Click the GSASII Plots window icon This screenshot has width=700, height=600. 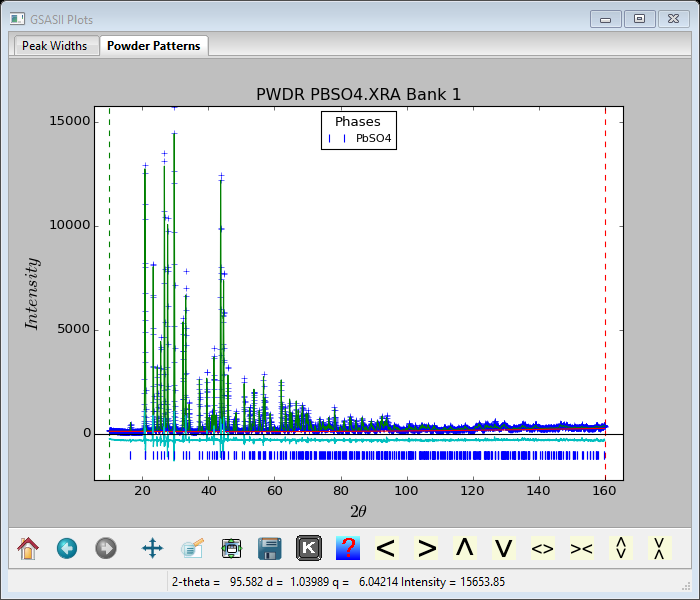click(17, 19)
